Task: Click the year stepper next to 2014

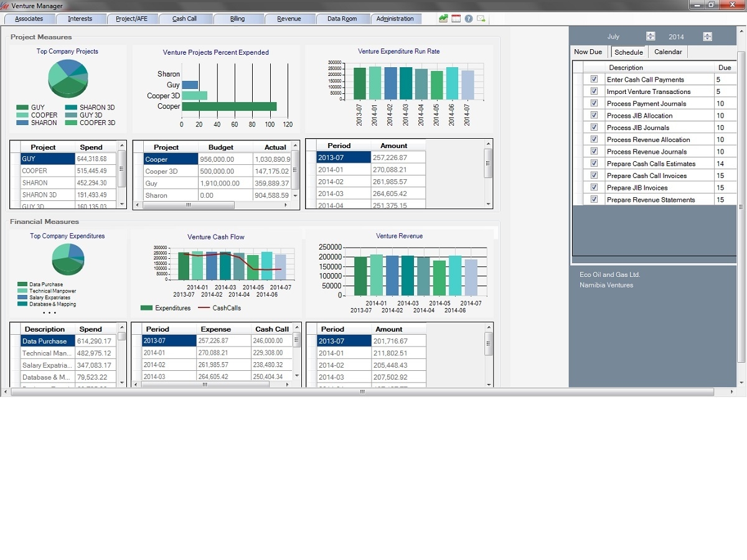Action: 707,37
